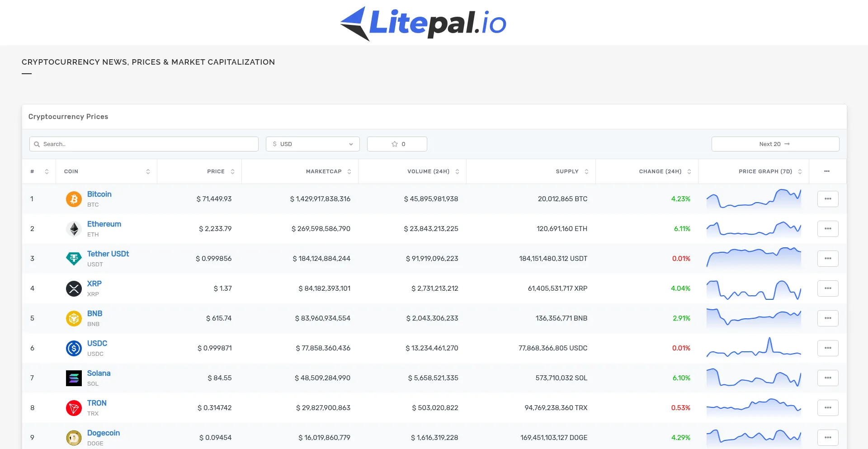Open the Tether USDt coin link

click(x=108, y=254)
